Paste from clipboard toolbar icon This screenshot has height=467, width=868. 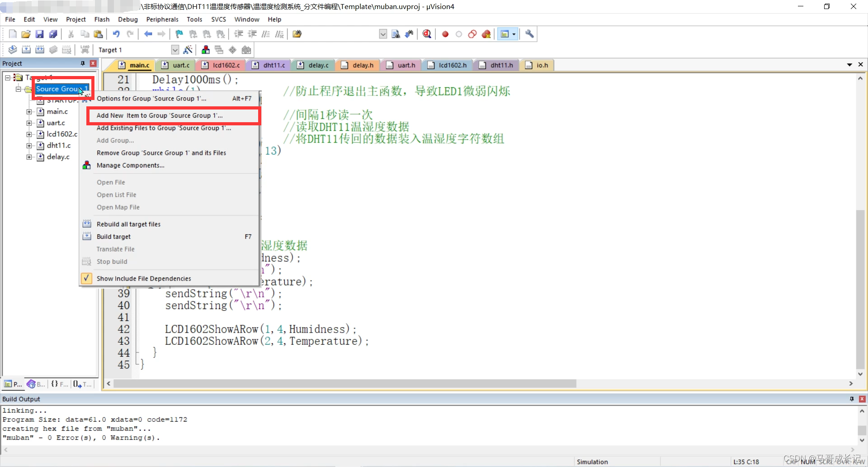98,34
